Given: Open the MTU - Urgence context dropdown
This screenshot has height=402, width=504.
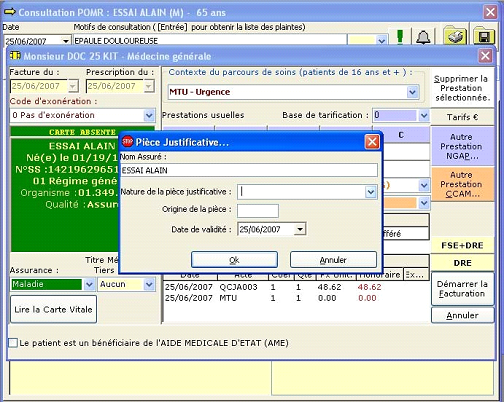Looking at the screenshot, I should tap(412, 92).
